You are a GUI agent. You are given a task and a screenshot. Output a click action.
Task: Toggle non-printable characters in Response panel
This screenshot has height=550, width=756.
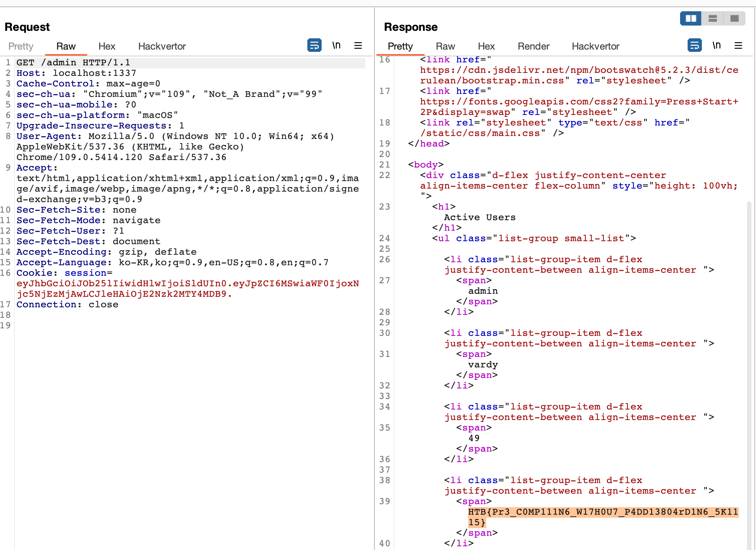717,45
